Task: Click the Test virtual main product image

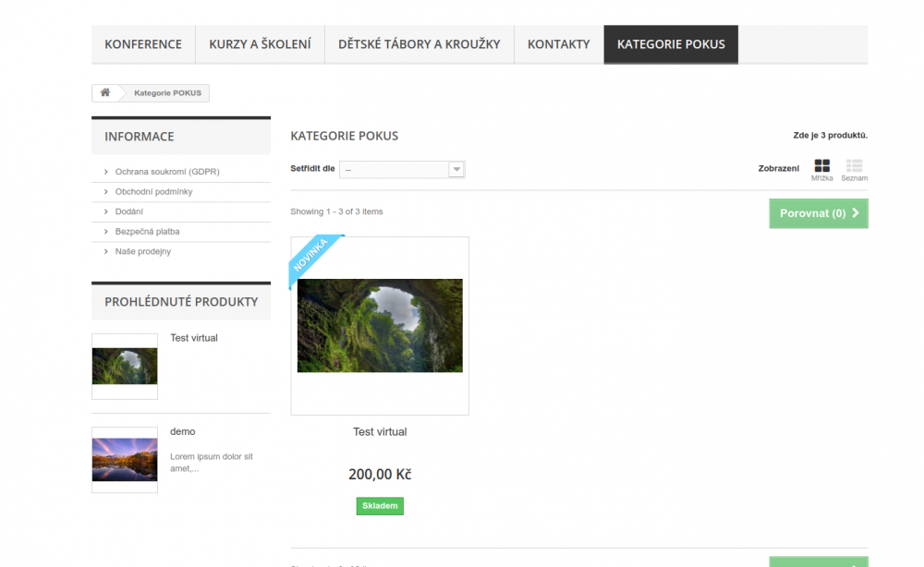Action: pyautogui.click(x=379, y=325)
